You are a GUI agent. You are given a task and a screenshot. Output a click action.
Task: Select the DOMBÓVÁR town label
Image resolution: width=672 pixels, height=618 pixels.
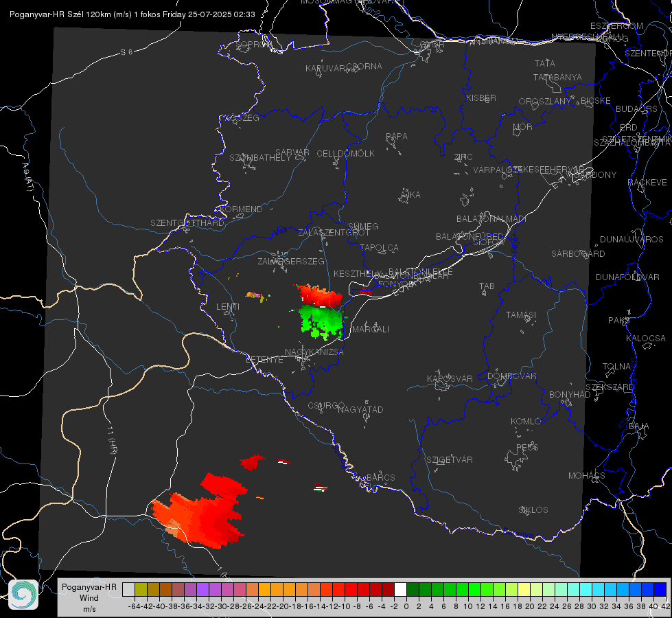tap(511, 376)
